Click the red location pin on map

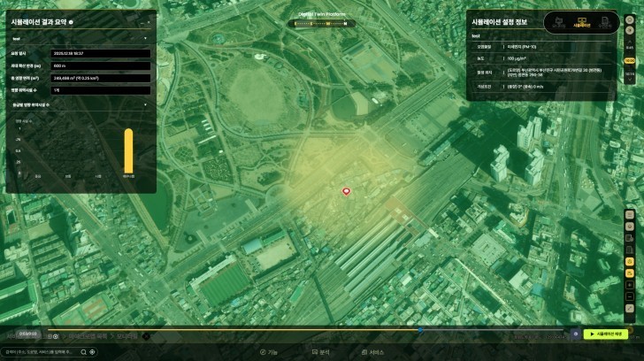coord(346,191)
